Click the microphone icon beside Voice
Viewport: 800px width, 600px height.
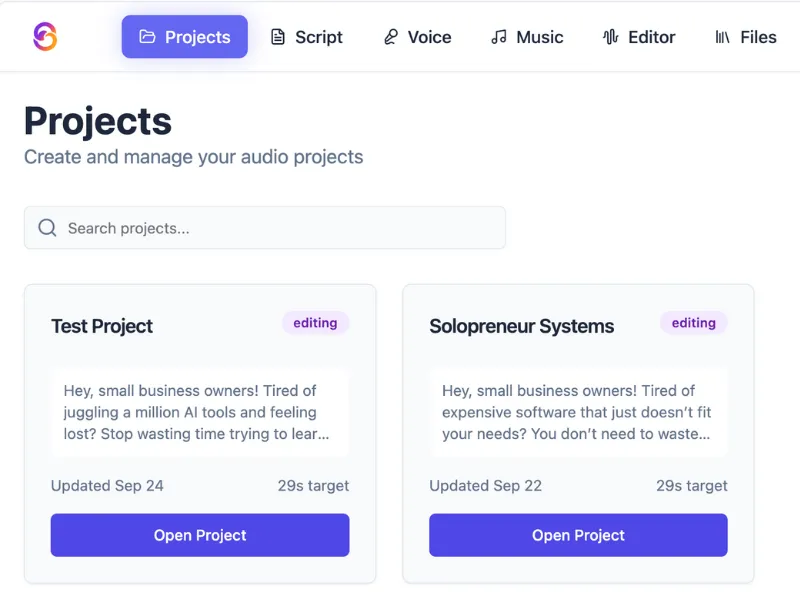390,37
